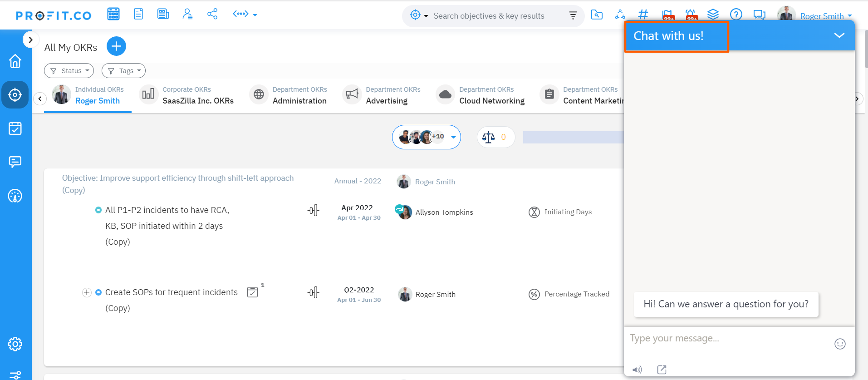Open the hashtag icon in the top bar
Image resolution: width=868 pixels, height=380 pixels.
point(643,15)
